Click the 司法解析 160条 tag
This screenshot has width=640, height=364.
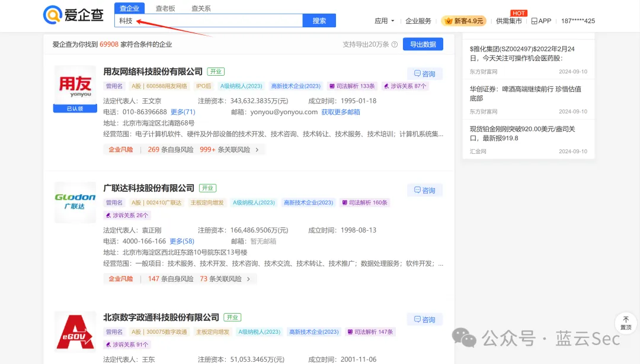[364, 202]
